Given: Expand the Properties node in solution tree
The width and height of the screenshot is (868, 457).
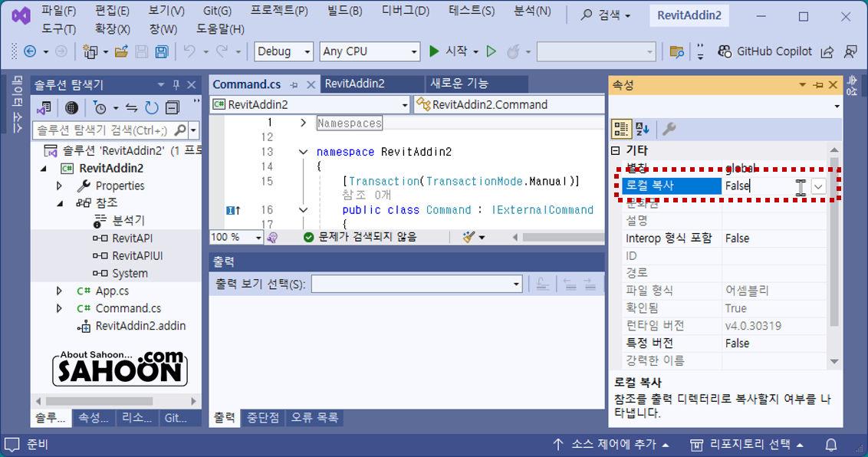Looking at the screenshot, I should pos(59,186).
